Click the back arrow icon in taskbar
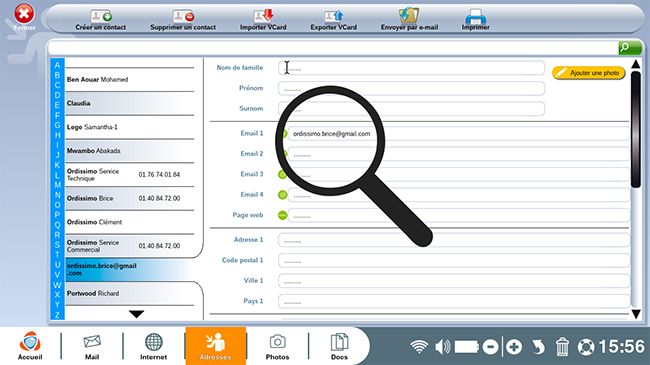This screenshot has width=650, height=365. (x=538, y=347)
